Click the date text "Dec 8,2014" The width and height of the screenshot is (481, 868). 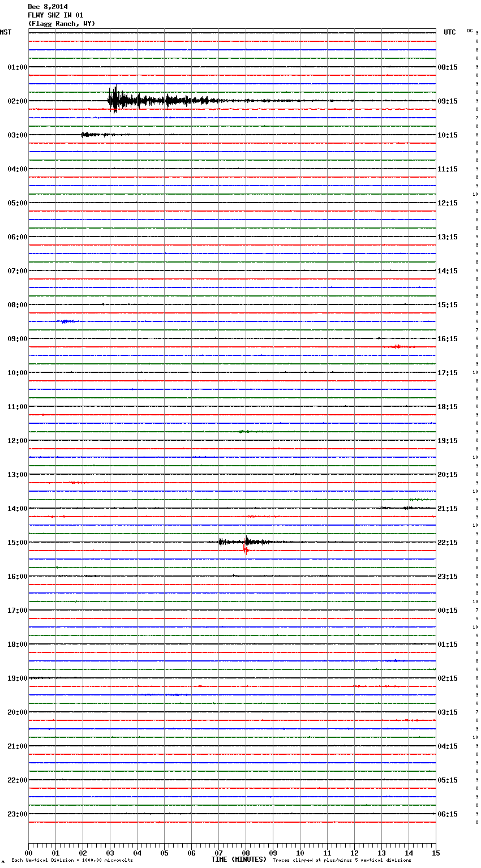point(48,7)
